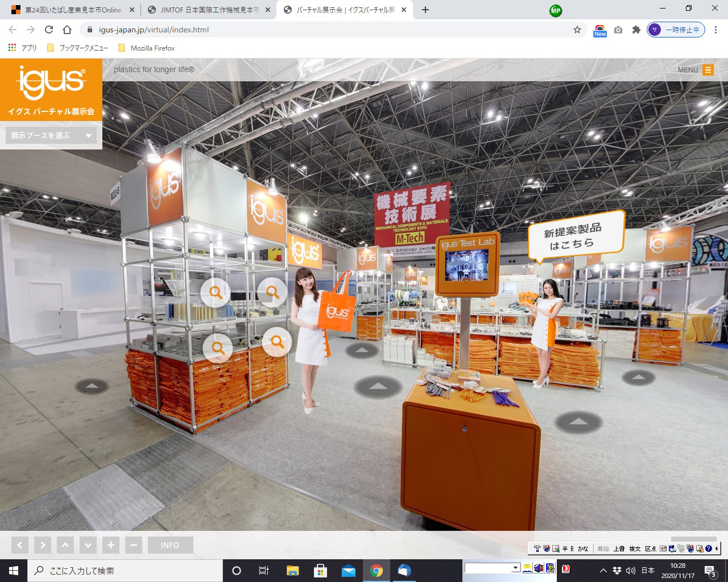This screenshot has height=582, width=728.
Task: Zoom in with the plus button
Action: click(x=111, y=545)
